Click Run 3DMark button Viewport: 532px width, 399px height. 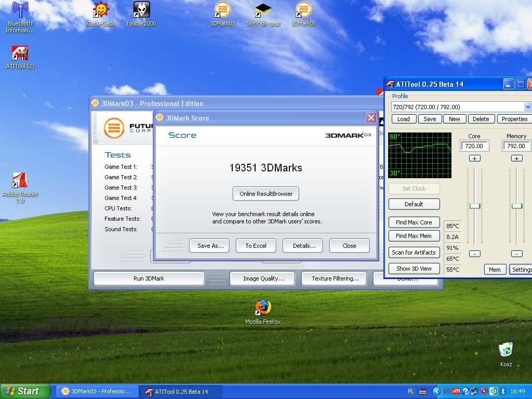pos(149,278)
